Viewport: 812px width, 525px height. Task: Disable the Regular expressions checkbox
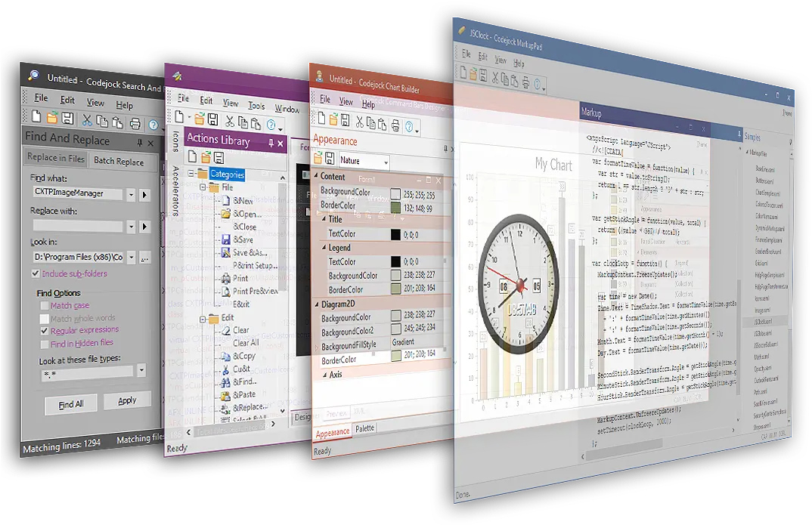coord(45,331)
